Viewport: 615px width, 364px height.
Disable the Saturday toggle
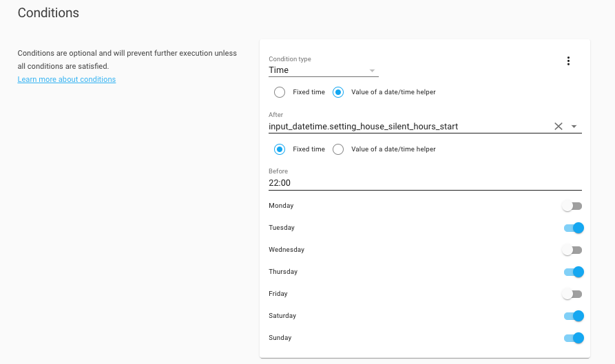tap(573, 316)
